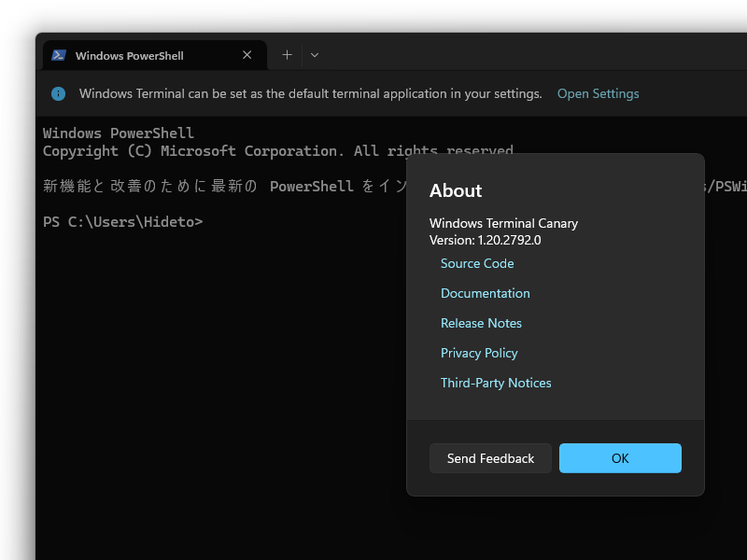This screenshot has height=560, width=747.
Task: Click the Send Feedback button
Action: (x=490, y=458)
